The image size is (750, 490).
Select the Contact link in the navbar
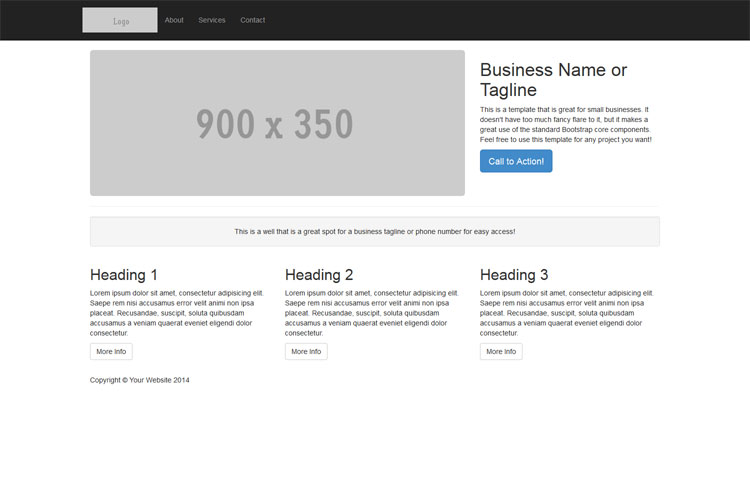253,20
